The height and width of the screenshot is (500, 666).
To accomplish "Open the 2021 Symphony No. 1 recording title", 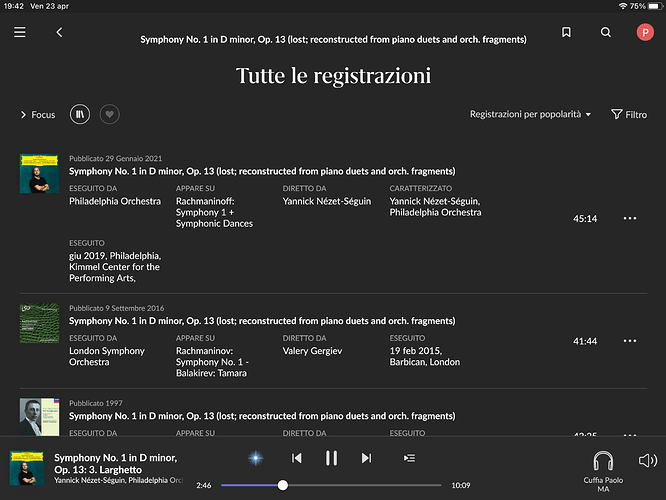I will click(x=262, y=171).
